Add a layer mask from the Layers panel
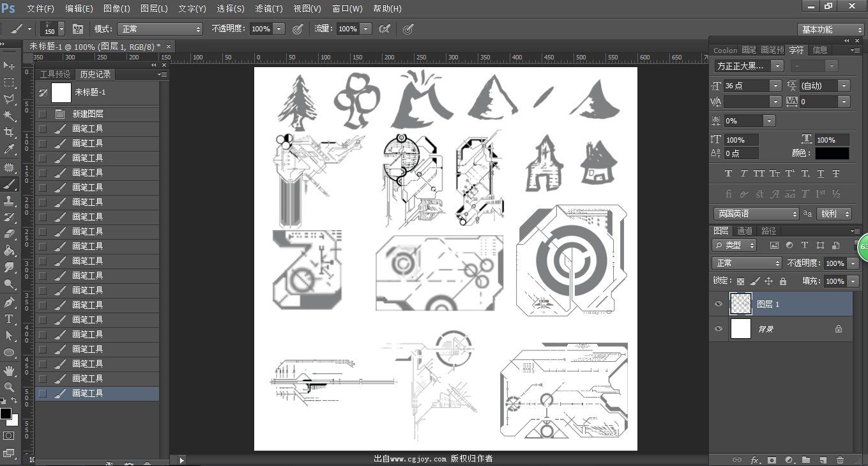 coord(772,460)
